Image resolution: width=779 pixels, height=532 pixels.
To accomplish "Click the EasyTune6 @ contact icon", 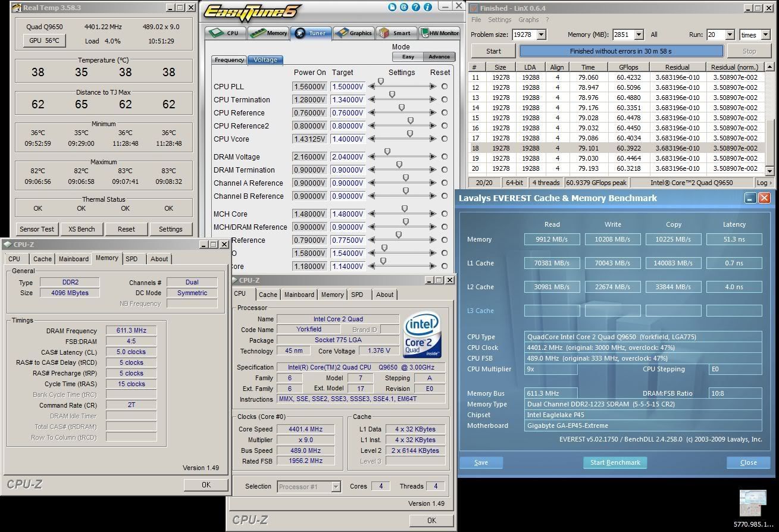I will click(404, 7).
